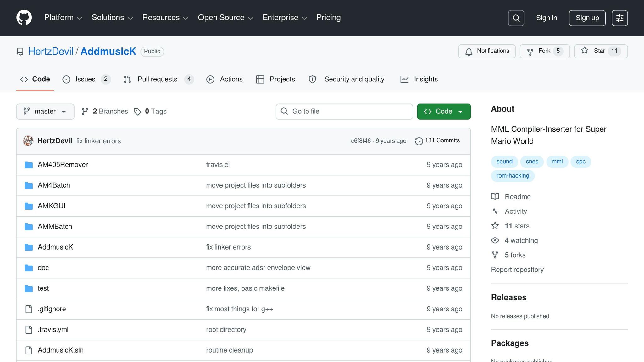Screen dimensions: 644x362
Task: Click the .gitignore file icon
Action: 29,309
